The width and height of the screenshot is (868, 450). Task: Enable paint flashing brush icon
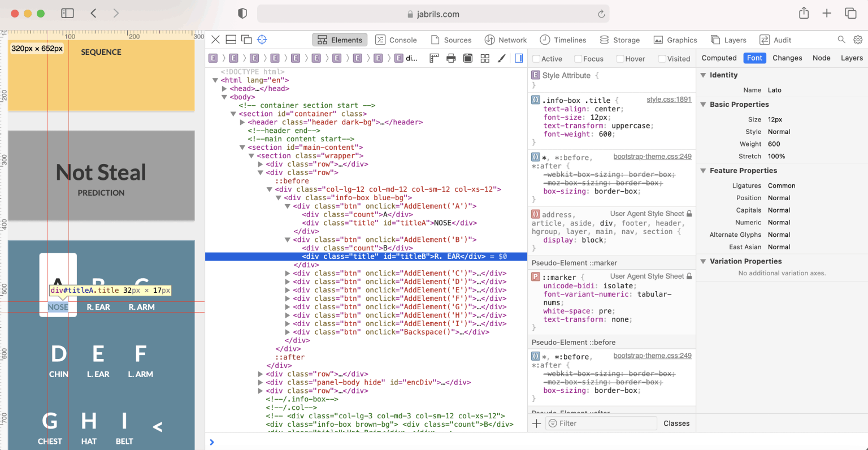tap(501, 58)
